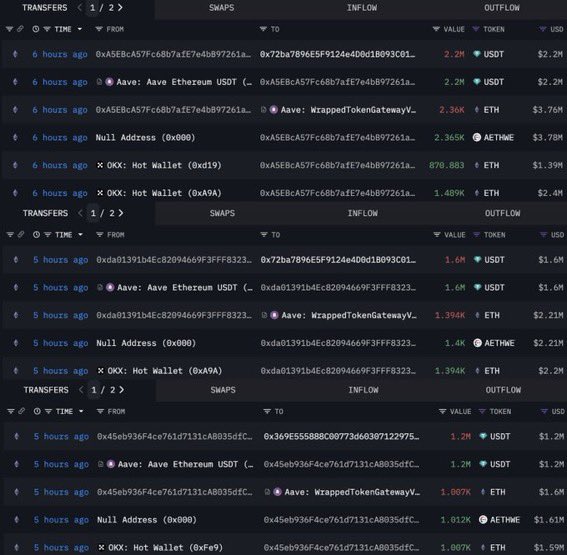
Task: Open the Aave: Aave Ethereum USDT entity in the 2.2M row
Action: 184,82
